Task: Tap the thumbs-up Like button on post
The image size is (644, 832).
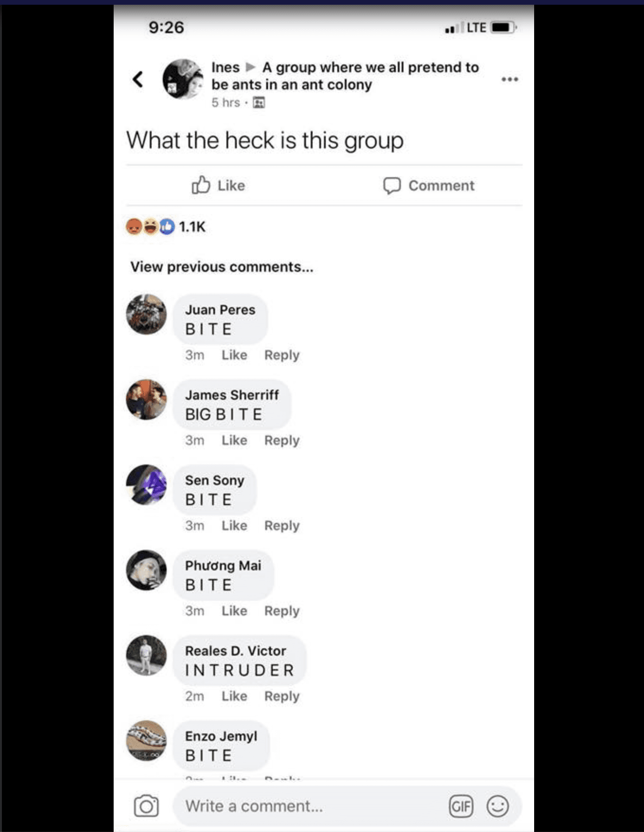Action: pos(218,185)
